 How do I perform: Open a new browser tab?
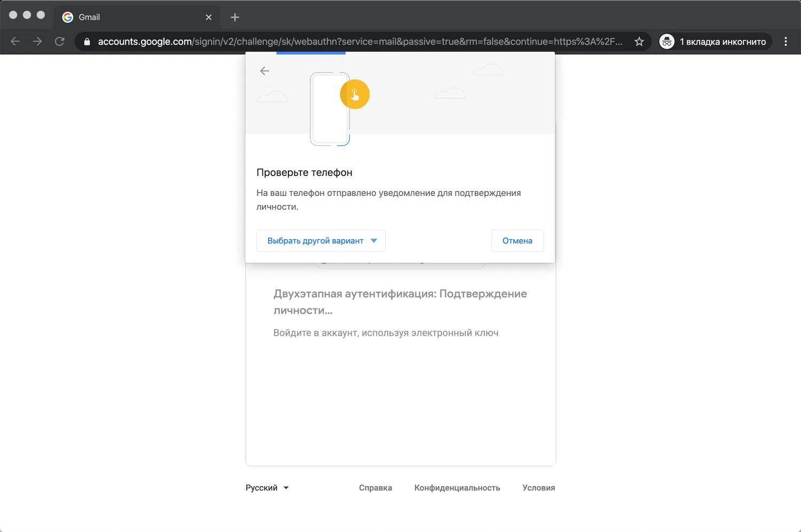[235, 17]
